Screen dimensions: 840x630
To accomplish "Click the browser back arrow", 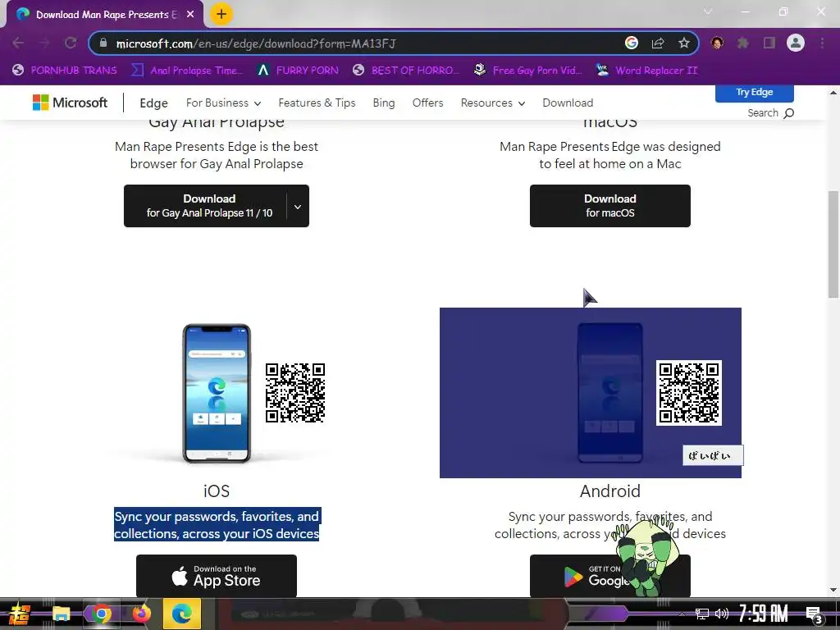I will pos(18,43).
